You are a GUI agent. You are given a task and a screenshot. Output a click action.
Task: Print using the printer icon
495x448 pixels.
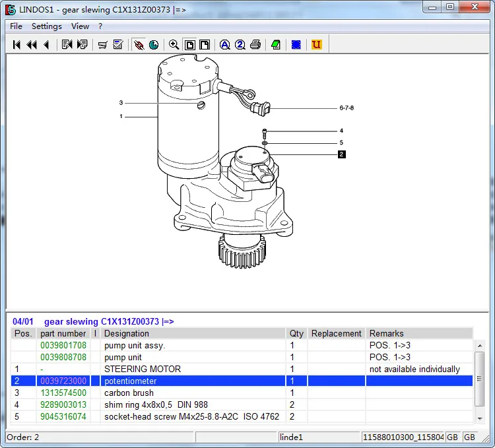point(255,45)
